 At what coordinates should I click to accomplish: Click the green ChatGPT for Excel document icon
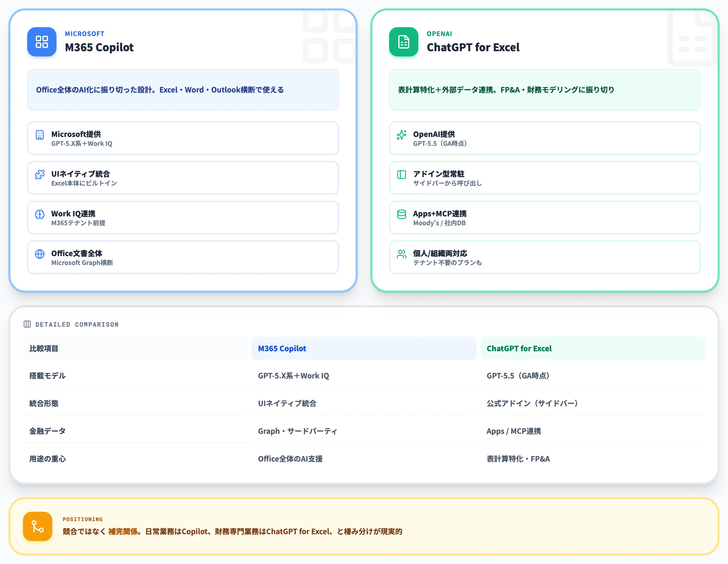[403, 42]
